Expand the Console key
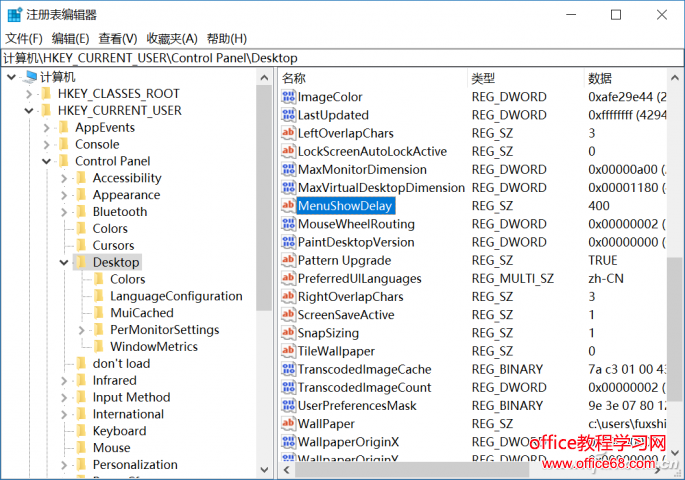 tap(46, 145)
